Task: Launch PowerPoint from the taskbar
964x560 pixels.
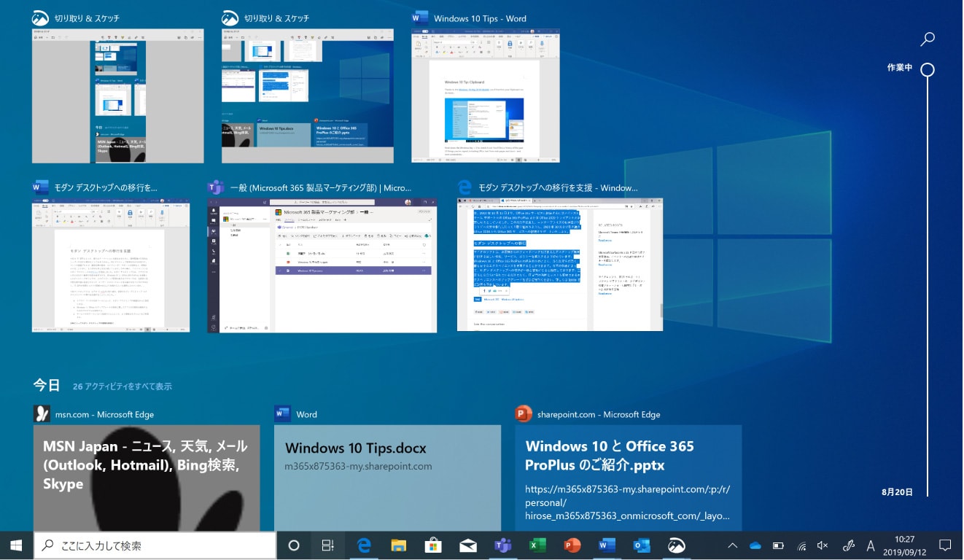Action: pyautogui.click(x=572, y=545)
